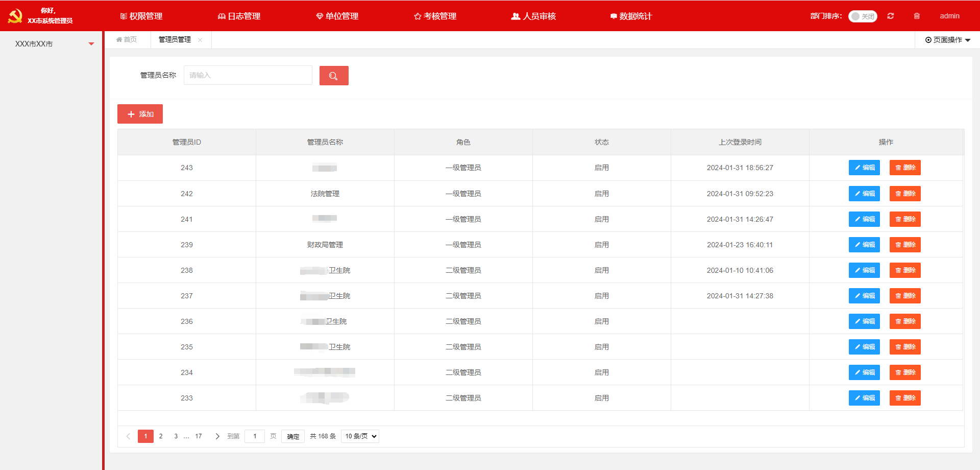Toggle the 部门排序 switch
The height and width of the screenshot is (470, 980).
(x=863, y=16)
